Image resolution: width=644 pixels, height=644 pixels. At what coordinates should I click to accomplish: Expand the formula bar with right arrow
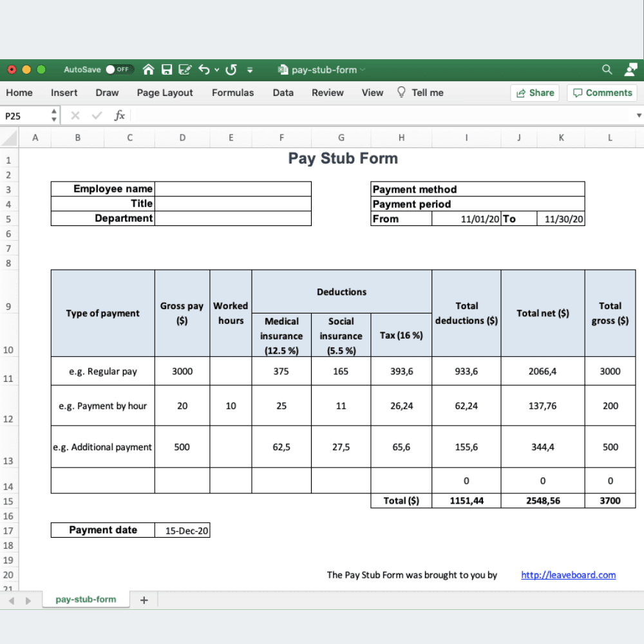639,116
